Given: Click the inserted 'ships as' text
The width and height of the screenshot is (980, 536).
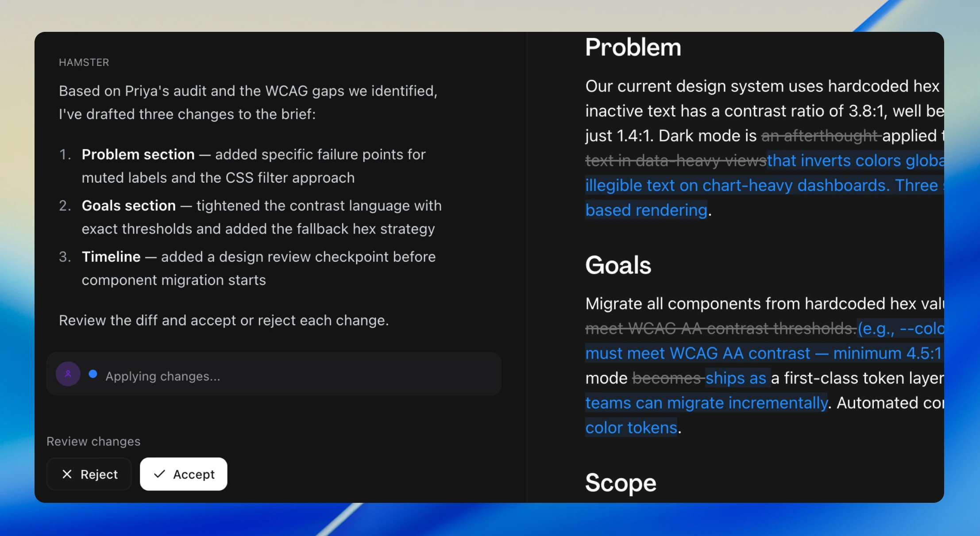Looking at the screenshot, I should pyautogui.click(x=736, y=378).
